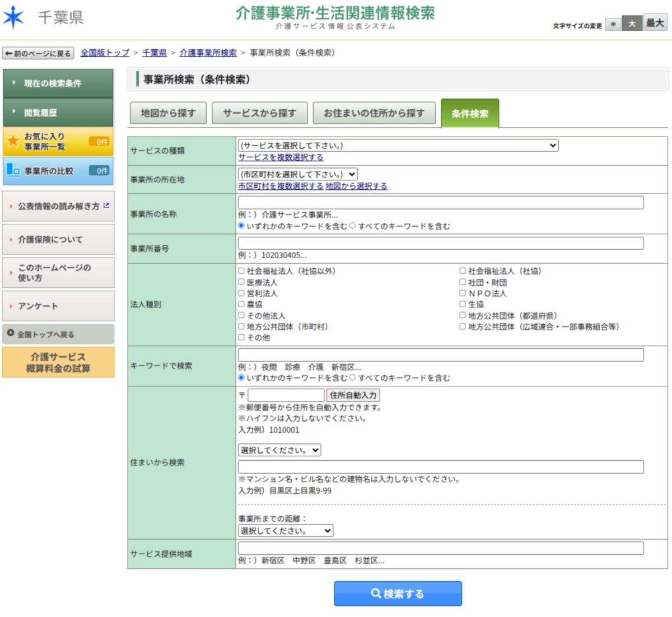This screenshot has height=617, width=672.
Task: Click the サービス提供地域 input field
Action: pos(441,548)
